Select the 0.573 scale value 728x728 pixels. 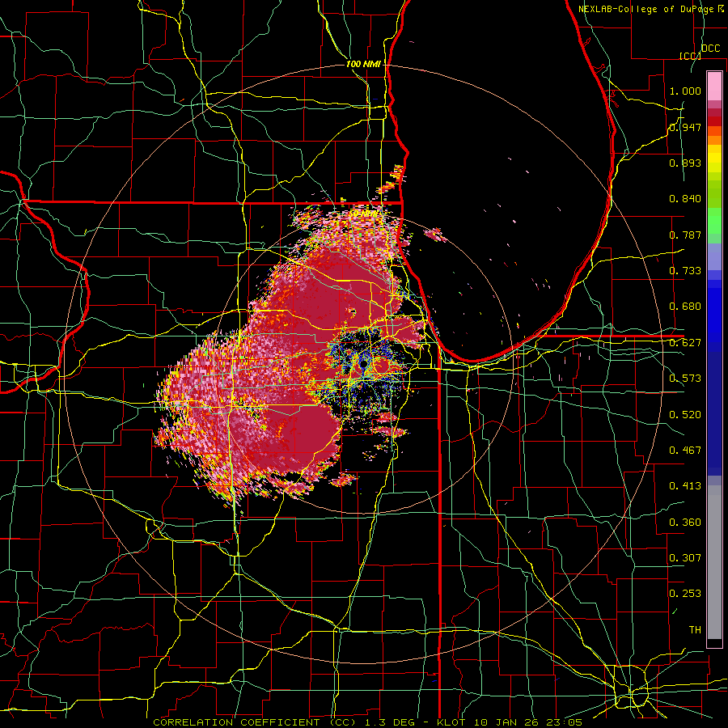[685, 379]
